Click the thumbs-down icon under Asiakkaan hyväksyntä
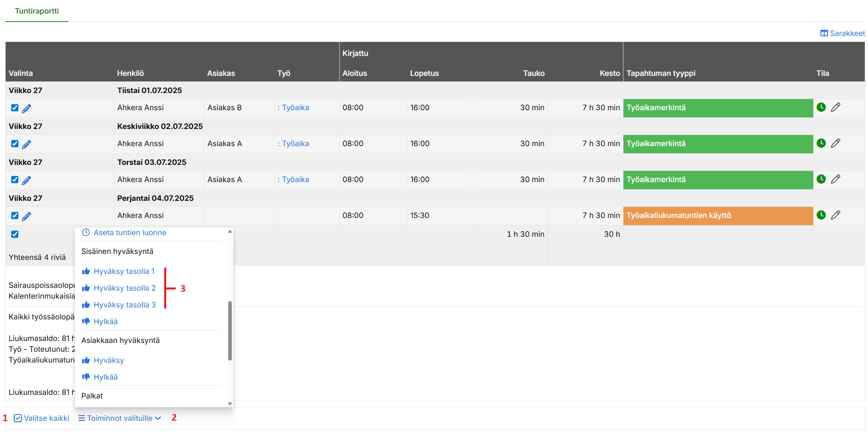This screenshot has height=432, width=868. pyautogui.click(x=86, y=377)
